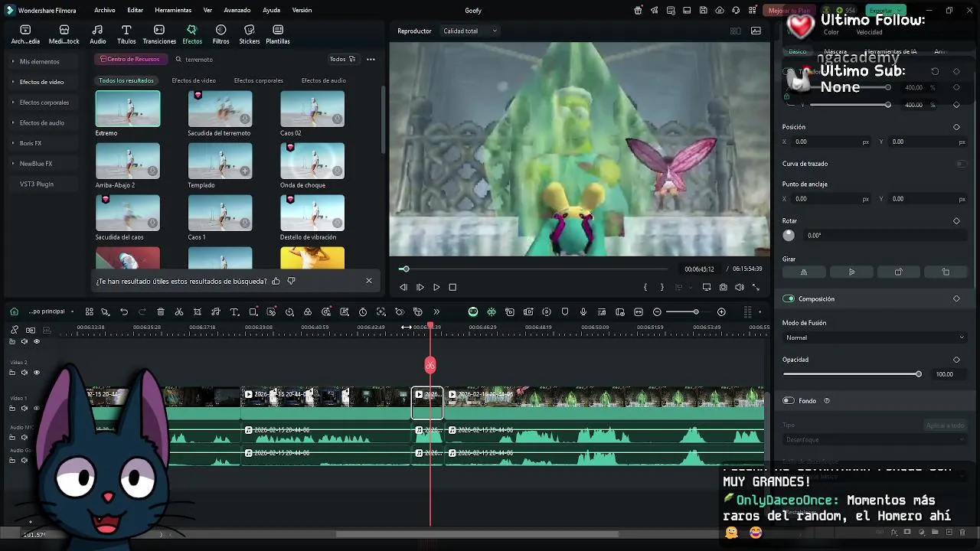This screenshot has height=551, width=980.
Task: Toggle the magnetic snapping icon
Action: 31,330
